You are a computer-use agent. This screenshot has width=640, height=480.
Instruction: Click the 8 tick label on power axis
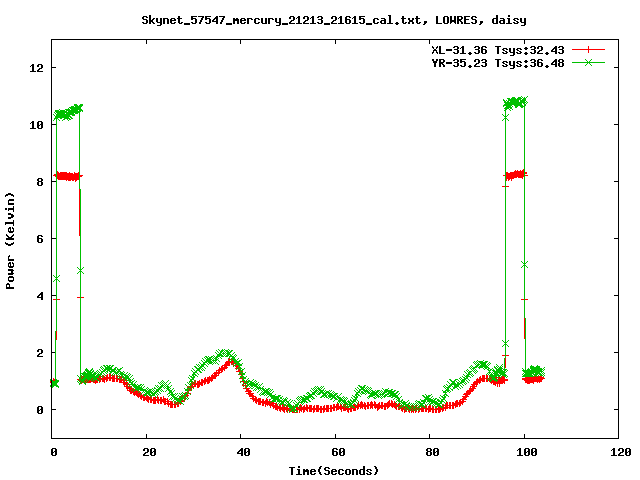click(x=40, y=182)
